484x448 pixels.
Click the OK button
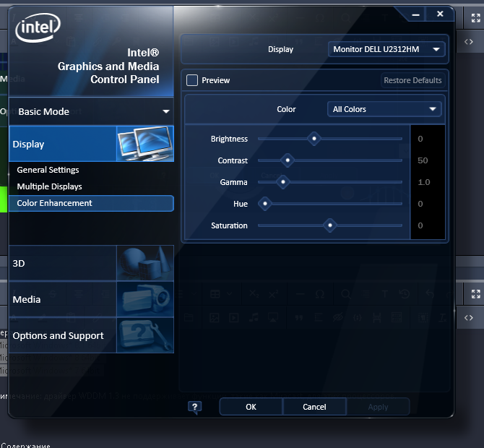click(251, 407)
